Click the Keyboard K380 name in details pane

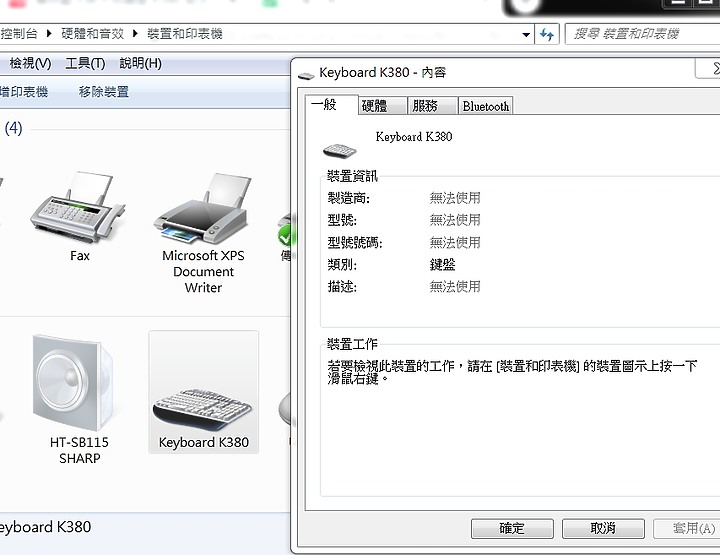tap(45, 527)
